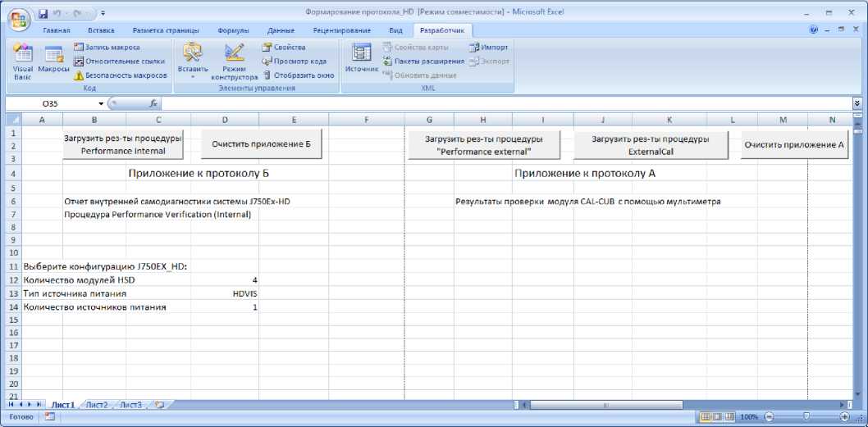Open Excel help question mark
Screen dimensions: 868x427
point(814,30)
